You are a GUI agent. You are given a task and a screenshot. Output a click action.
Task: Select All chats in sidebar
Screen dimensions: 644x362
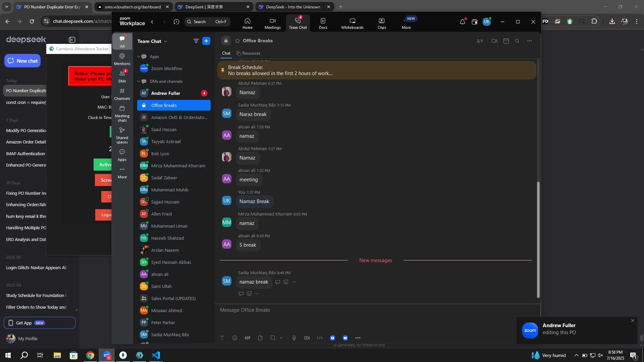point(122,42)
